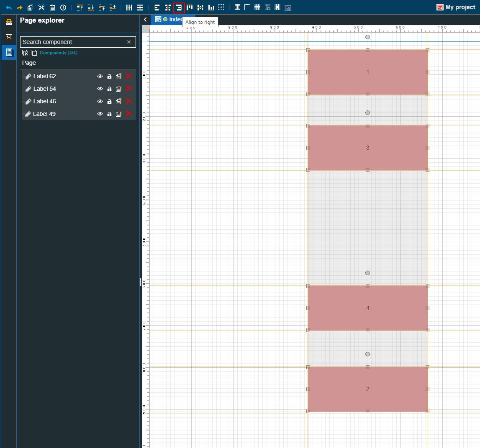
Task: Select the Page node in the tree
Action: coord(29,63)
